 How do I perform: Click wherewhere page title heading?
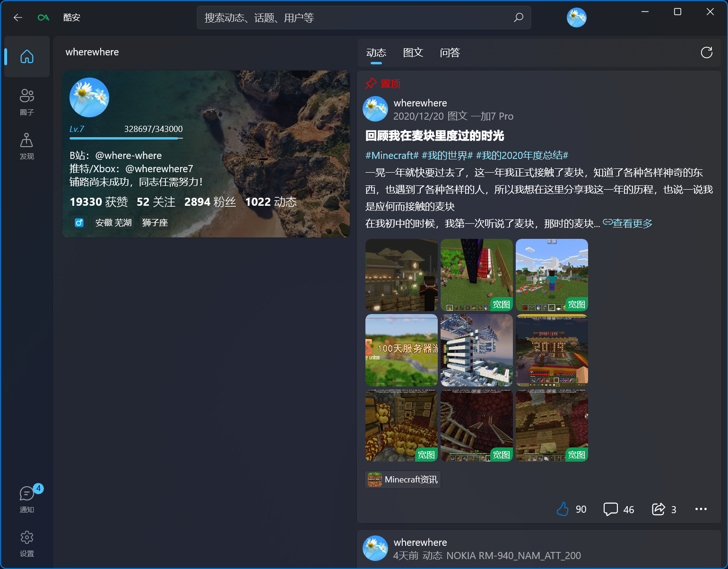[92, 52]
